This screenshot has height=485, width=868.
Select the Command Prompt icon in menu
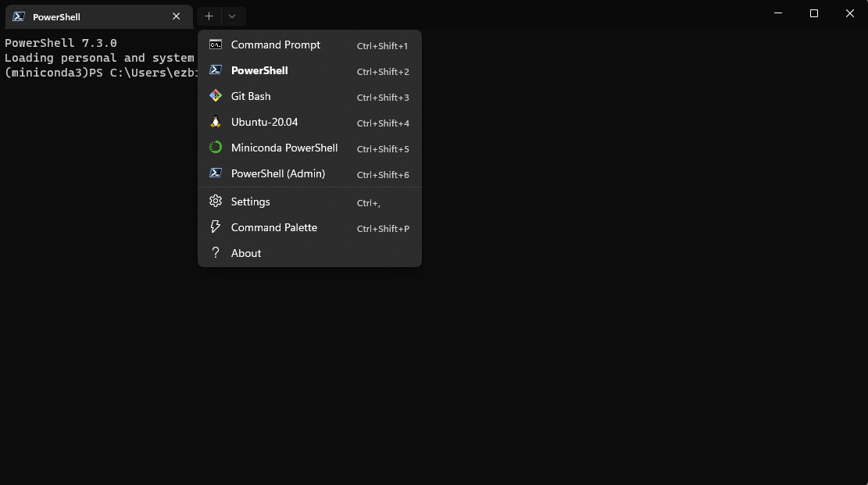(215, 45)
